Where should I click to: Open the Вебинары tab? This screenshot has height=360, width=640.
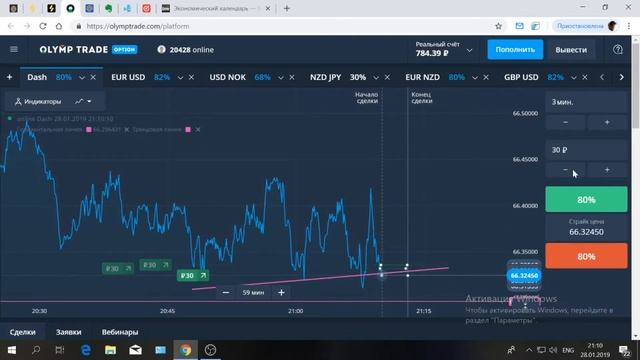(x=120, y=332)
